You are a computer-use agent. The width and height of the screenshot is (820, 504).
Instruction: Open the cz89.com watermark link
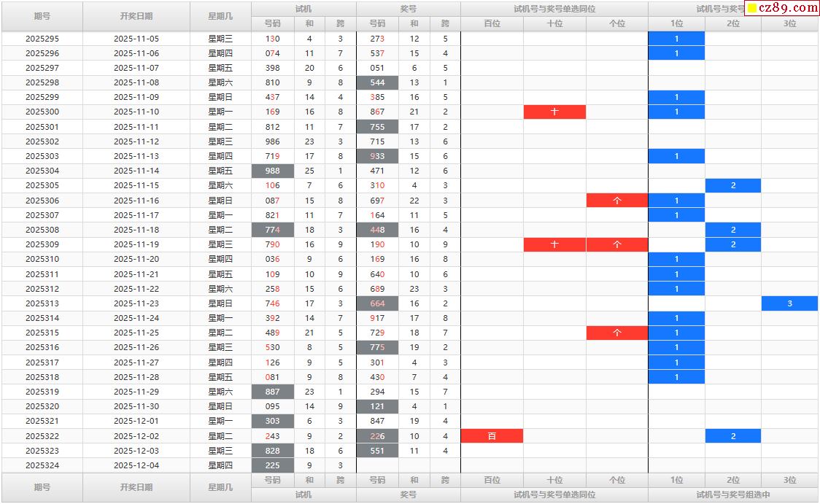[x=788, y=8]
